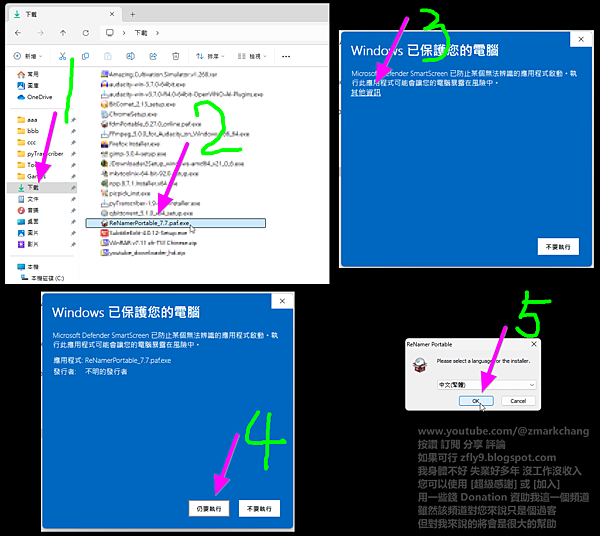Screen dimensions: 600x536
Task: Click OK in the ReNamer Portable dialog
Action: (476, 401)
